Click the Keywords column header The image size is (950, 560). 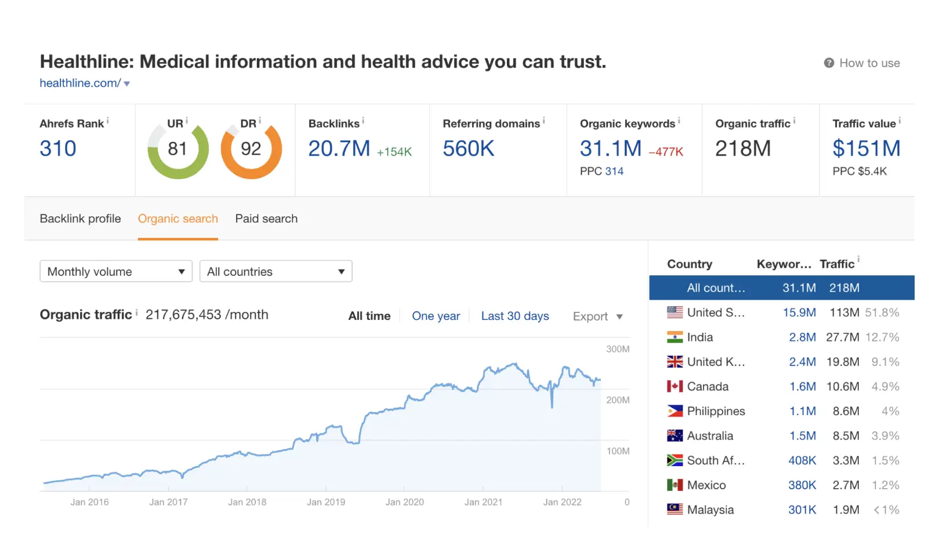coord(784,264)
